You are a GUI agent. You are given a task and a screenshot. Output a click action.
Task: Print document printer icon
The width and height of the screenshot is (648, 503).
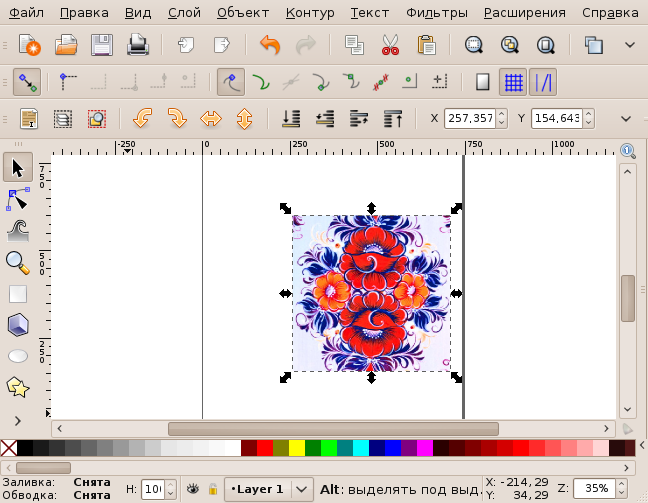138,45
